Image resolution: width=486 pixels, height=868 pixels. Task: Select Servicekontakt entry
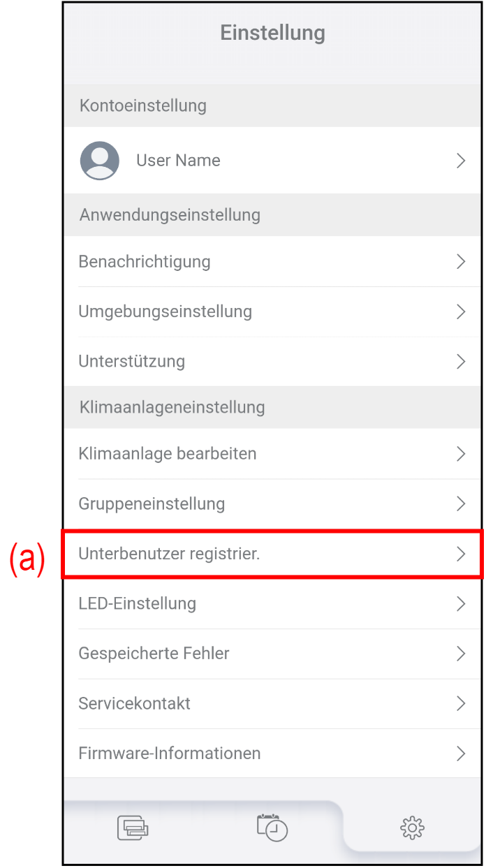135,703
